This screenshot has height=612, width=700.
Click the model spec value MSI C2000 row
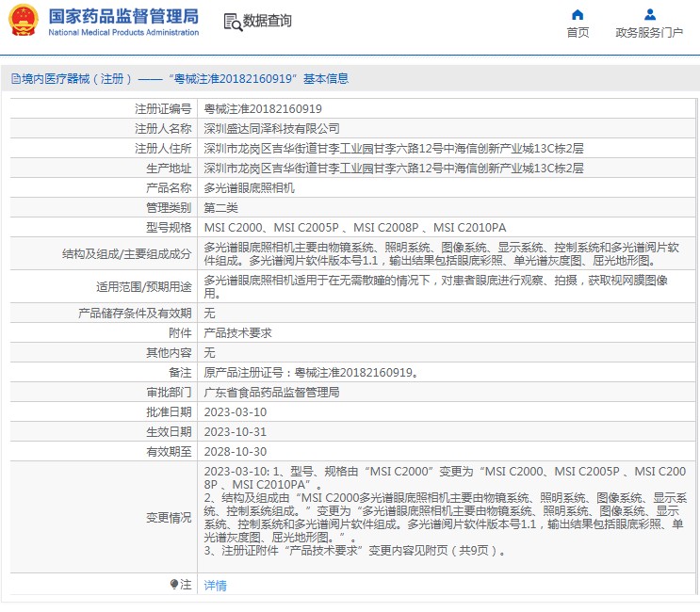point(355,228)
